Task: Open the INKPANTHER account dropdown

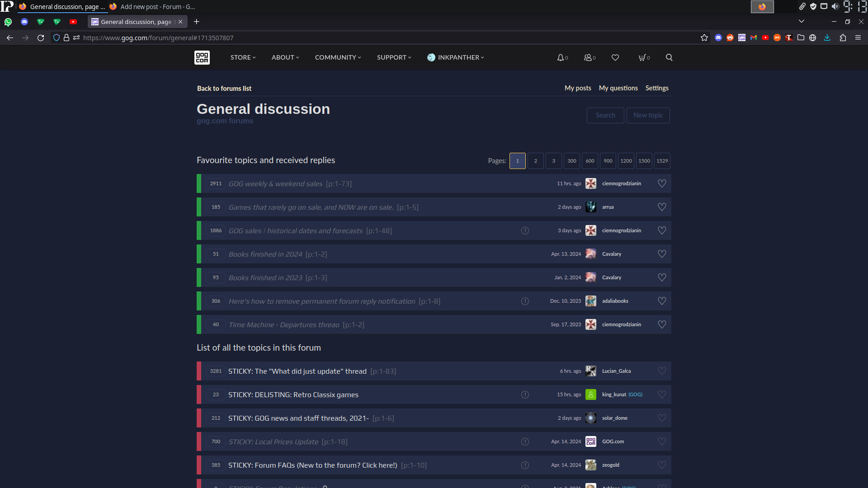Action: [456, 57]
